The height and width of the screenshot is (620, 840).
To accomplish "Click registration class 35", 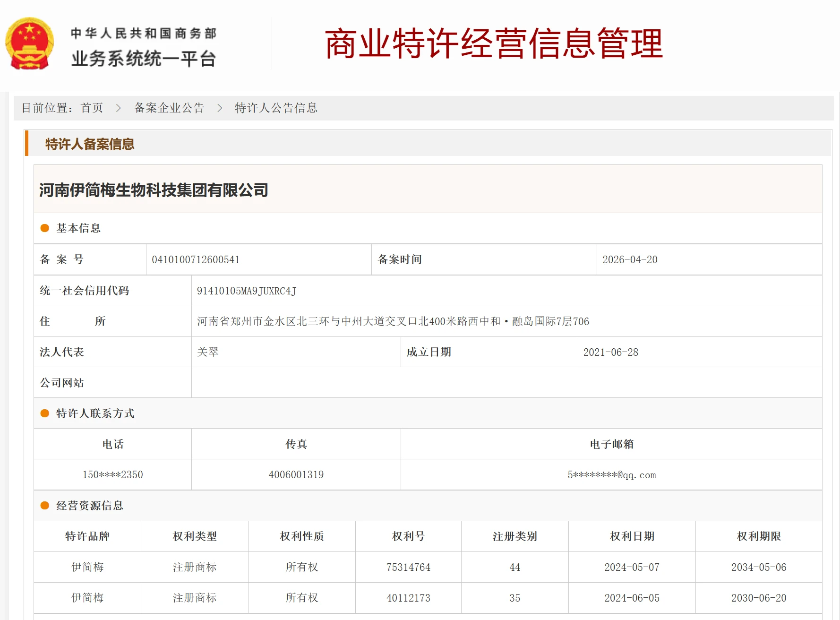I will click(515, 598).
